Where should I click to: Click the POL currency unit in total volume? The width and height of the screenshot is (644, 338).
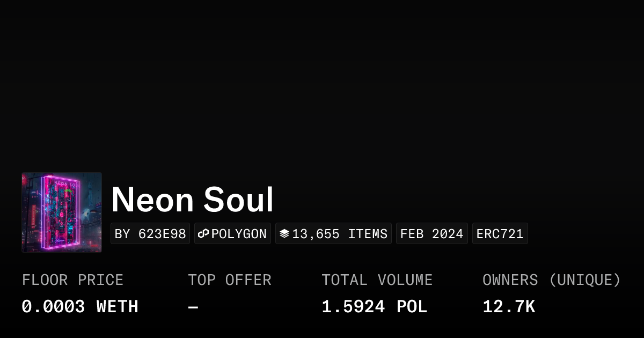pos(412,307)
